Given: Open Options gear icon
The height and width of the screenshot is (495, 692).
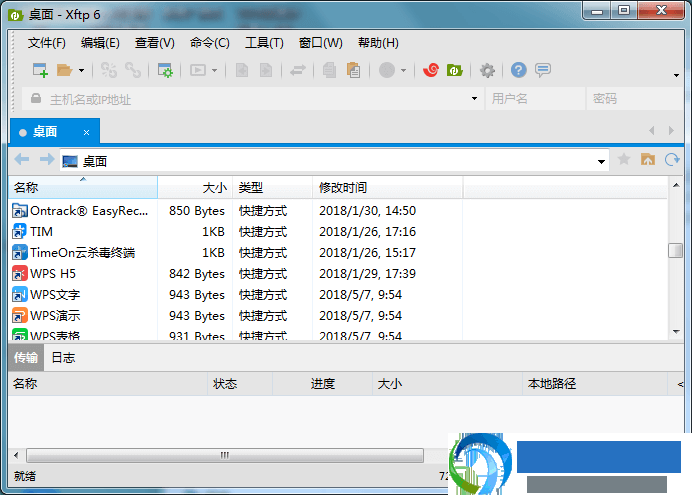Looking at the screenshot, I should click(x=487, y=70).
